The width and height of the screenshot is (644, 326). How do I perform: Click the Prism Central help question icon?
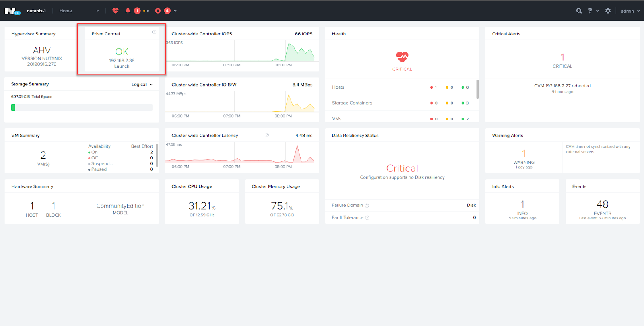point(154,32)
